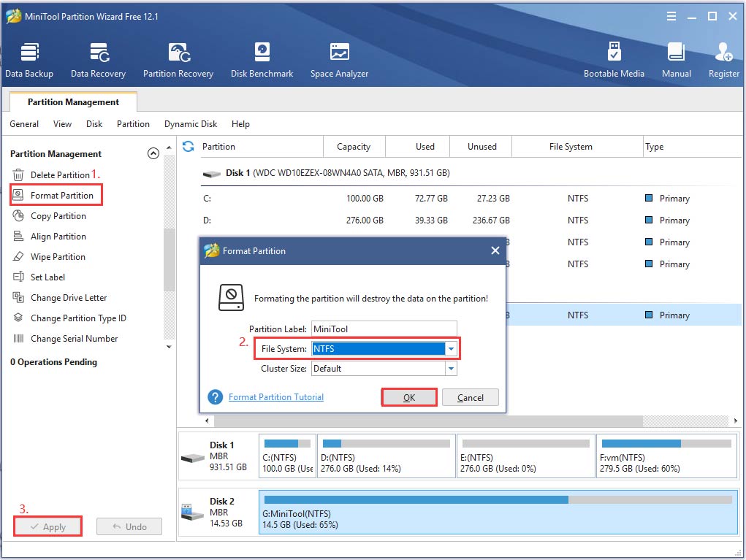Open Partition Recovery from the toolbar
746x560 pixels.
178,61
